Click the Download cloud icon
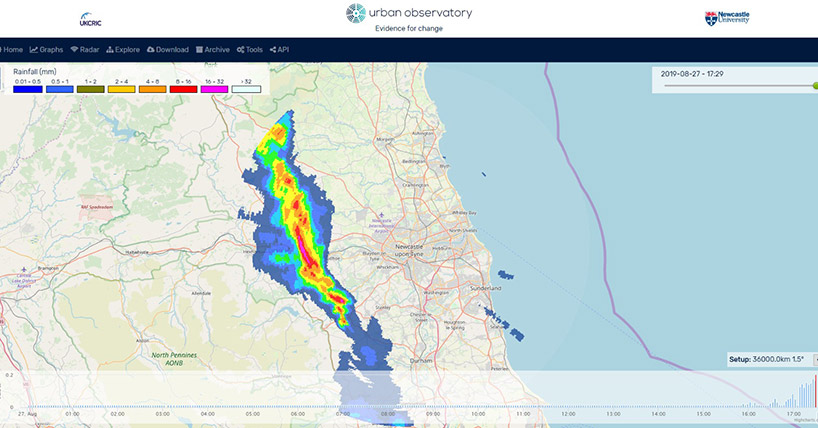The width and height of the screenshot is (818, 428). [150, 49]
